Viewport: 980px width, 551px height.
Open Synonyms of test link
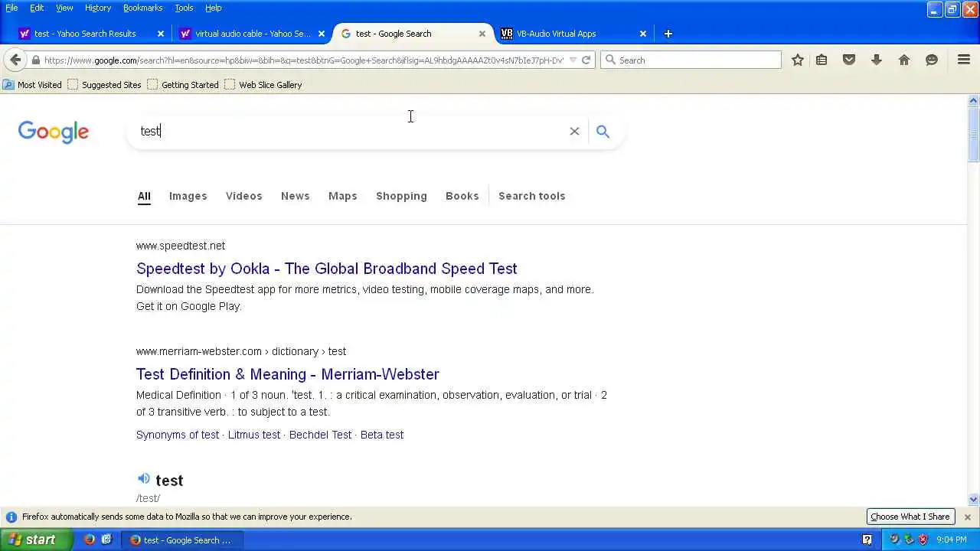178,435
